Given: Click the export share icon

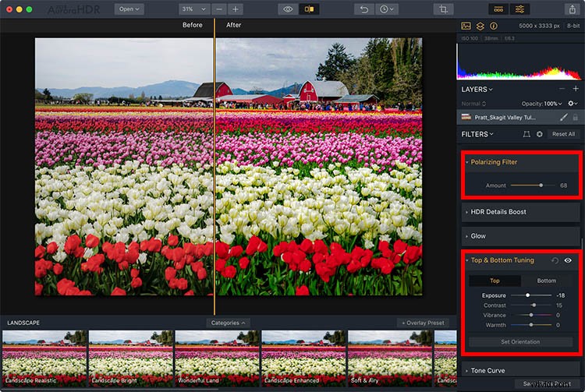Looking at the screenshot, I should [573, 9].
